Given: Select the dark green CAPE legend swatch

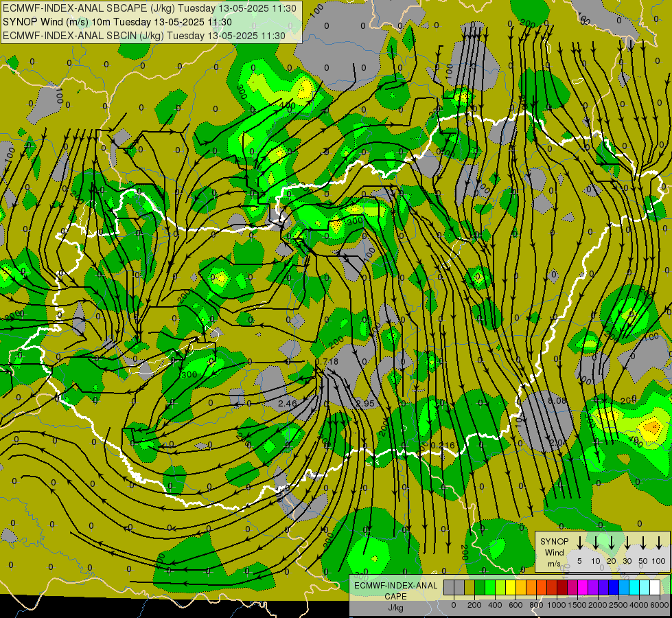Looking at the screenshot, I should (480, 587).
